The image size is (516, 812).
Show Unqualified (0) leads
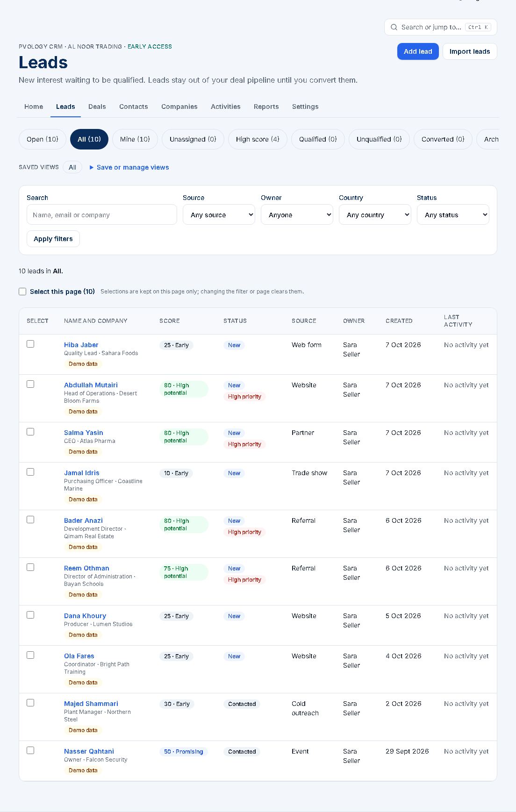pyautogui.click(x=379, y=139)
